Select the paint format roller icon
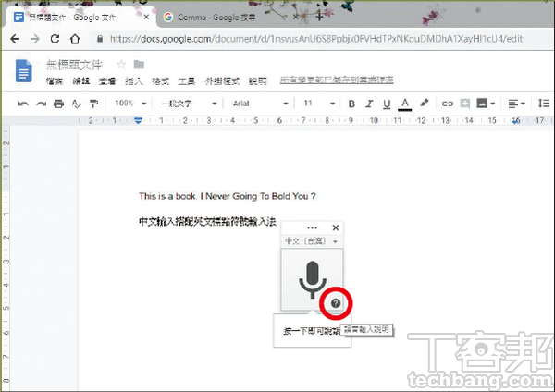The height and width of the screenshot is (392, 555). [x=92, y=104]
